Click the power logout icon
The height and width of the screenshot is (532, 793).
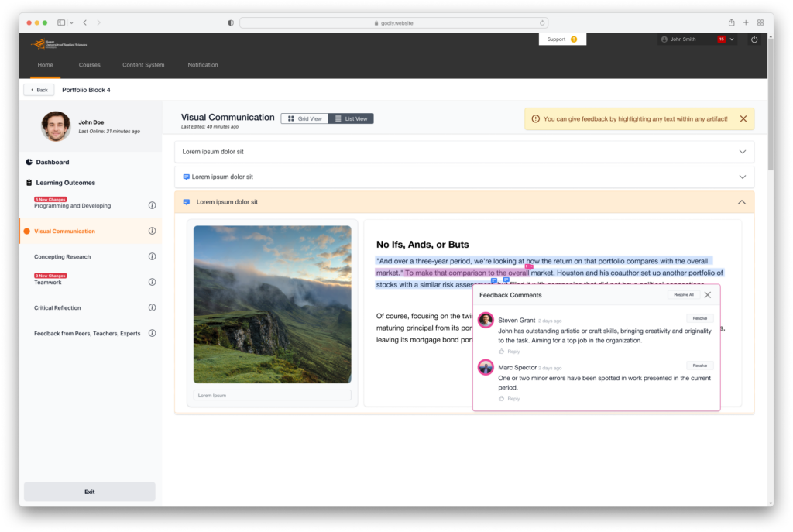click(x=754, y=39)
